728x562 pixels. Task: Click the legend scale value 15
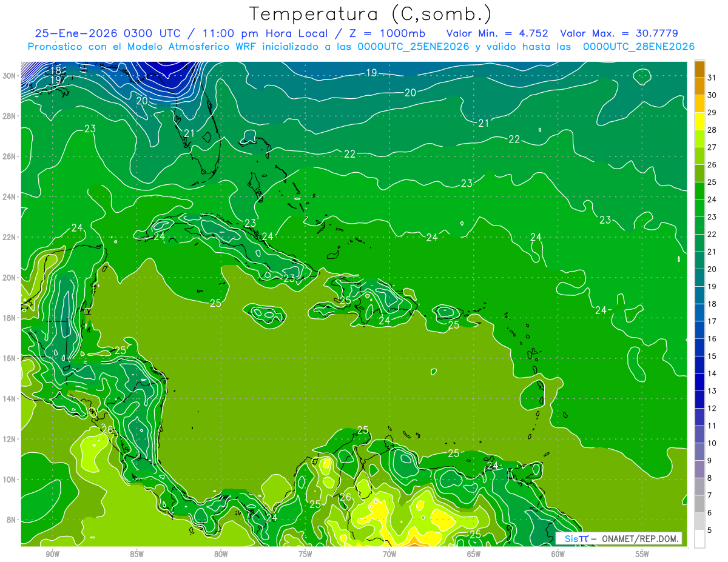pyautogui.click(x=712, y=356)
